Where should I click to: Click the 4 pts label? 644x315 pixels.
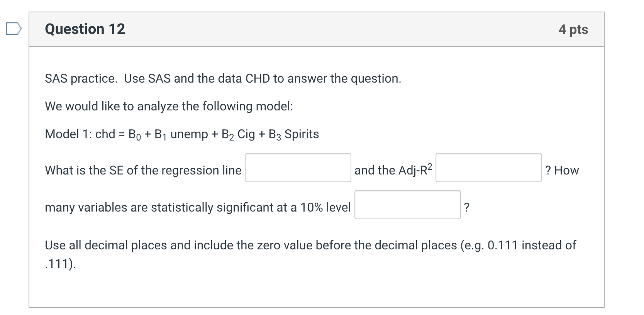click(573, 29)
